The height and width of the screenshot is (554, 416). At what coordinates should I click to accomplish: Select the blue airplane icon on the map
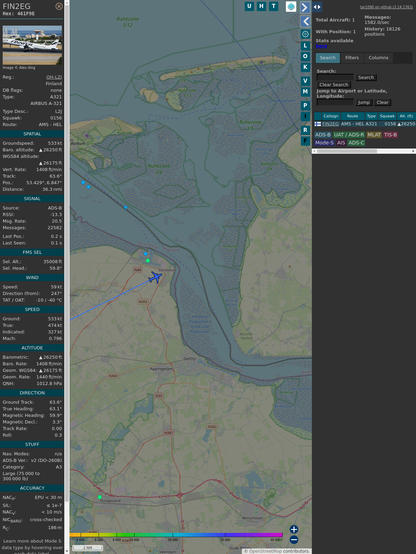click(x=155, y=277)
